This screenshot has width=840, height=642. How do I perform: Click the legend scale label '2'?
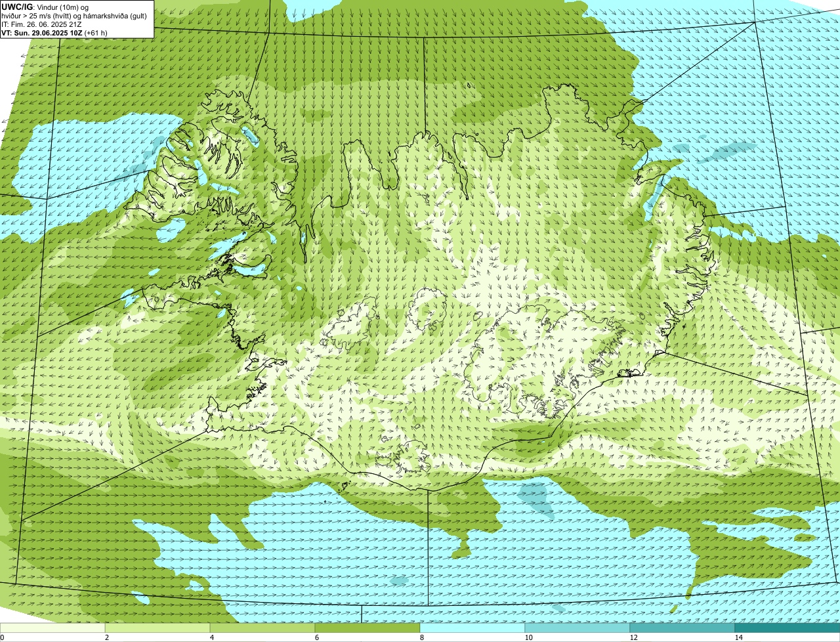point(106,637)
